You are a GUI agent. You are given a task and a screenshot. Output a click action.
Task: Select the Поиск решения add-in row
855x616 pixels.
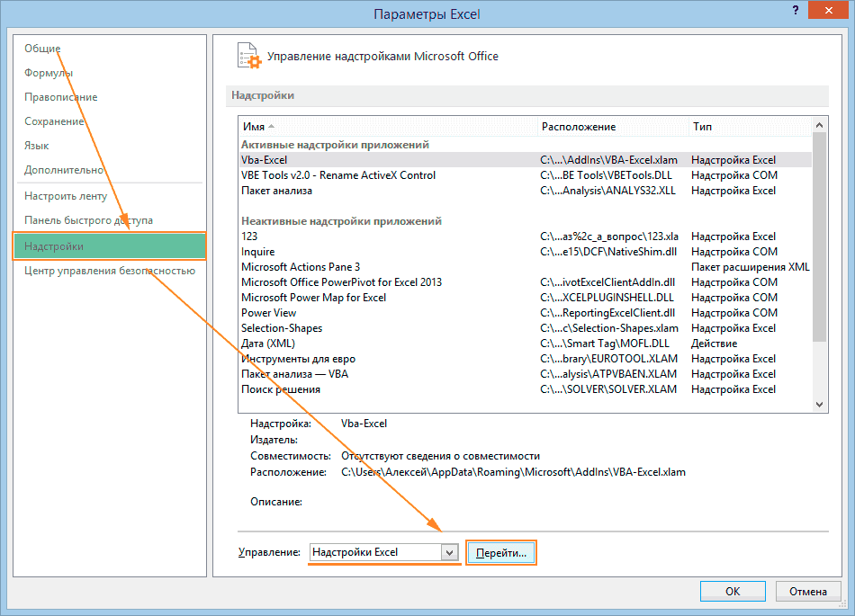281,389
